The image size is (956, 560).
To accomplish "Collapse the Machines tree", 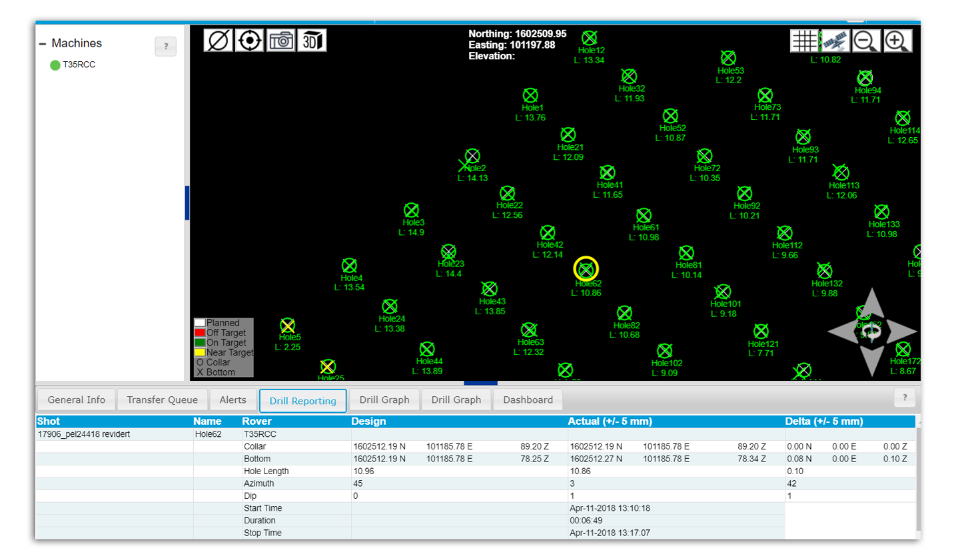I will tap(44, 43).
